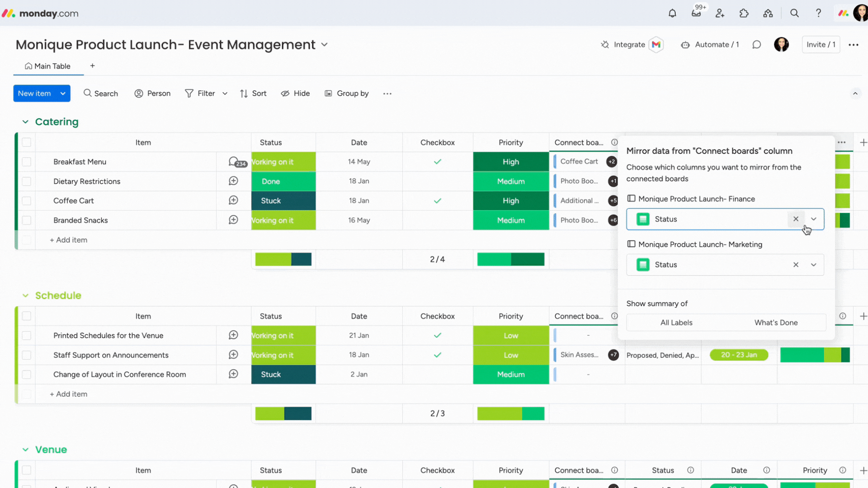Add update to Staff Support on Announcements
868x488 pixels.
233,355
